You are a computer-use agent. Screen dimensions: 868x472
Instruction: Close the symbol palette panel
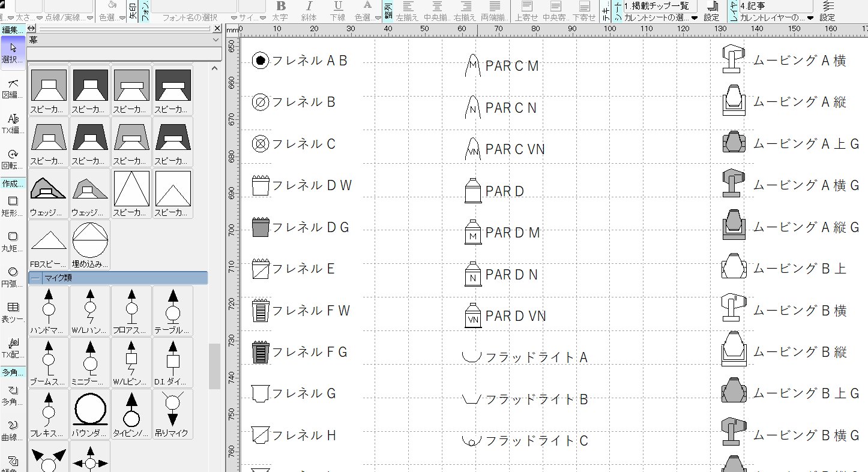[x=216, y=28]
